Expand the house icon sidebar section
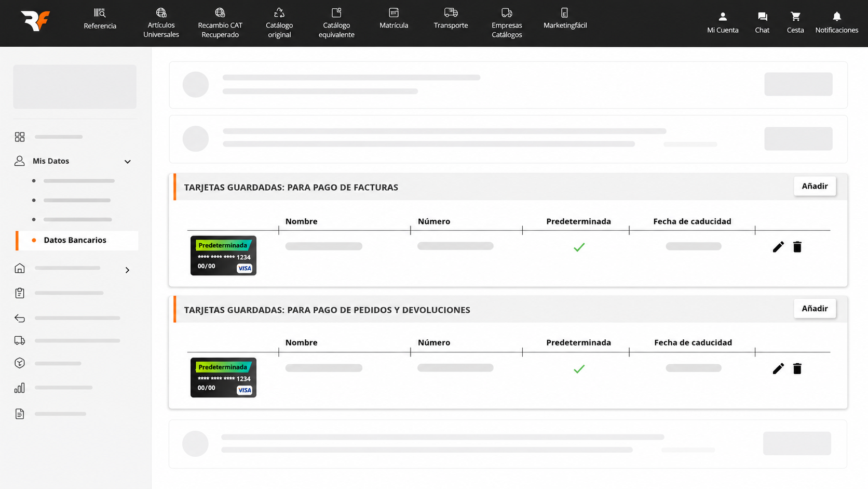Image resolution: width=868 pixels, height=489 pixels. click(x=127, y=270)
